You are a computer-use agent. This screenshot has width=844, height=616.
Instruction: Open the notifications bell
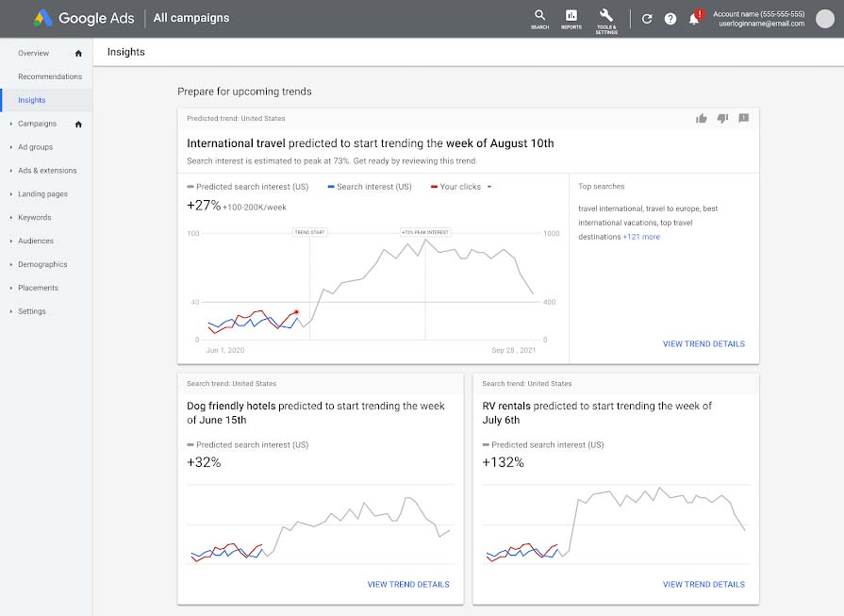point(695,19)
